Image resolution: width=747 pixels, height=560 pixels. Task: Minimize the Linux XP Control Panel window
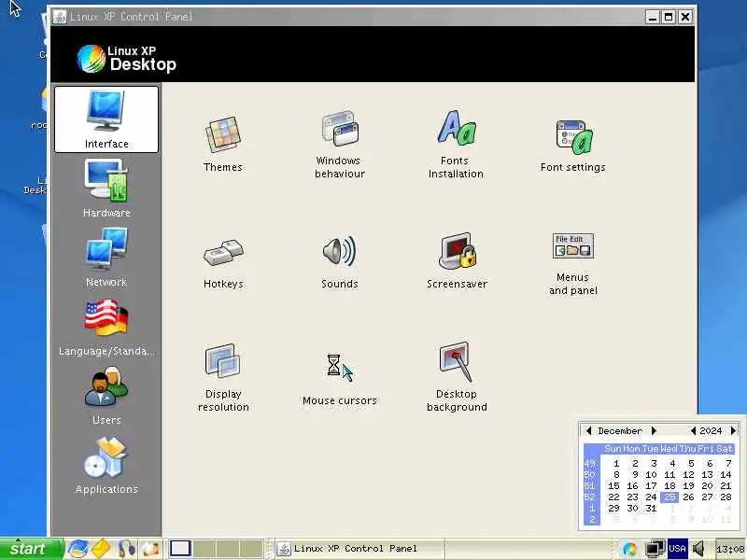652,17
